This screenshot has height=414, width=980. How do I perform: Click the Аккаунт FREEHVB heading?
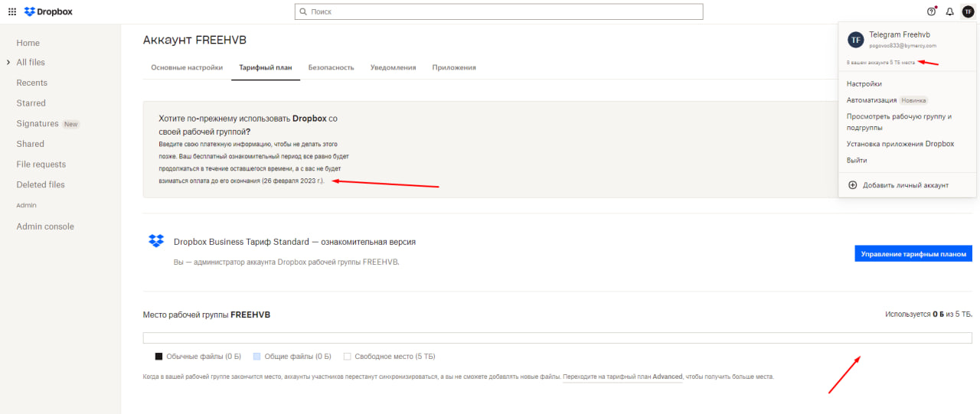point(194,40)
